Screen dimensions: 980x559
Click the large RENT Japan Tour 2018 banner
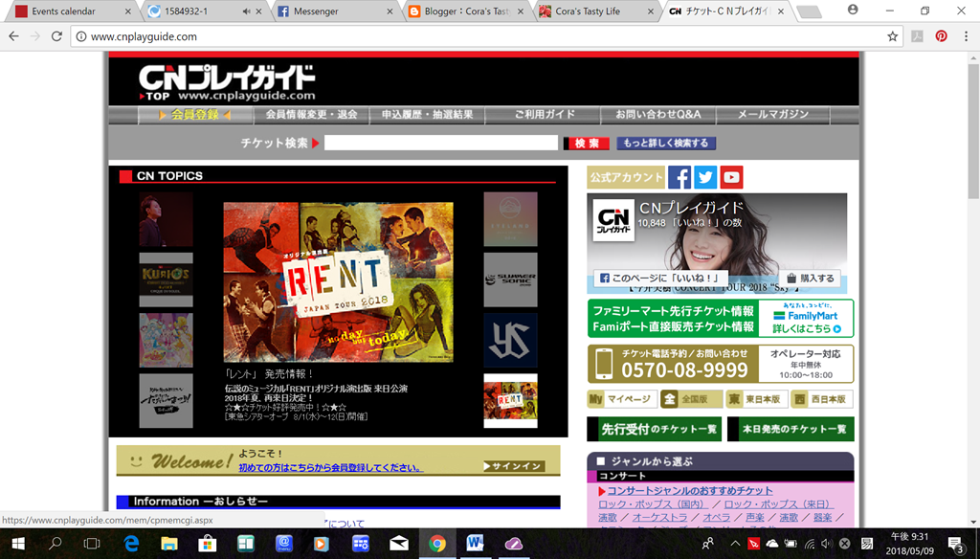click(x=338, y=282)
